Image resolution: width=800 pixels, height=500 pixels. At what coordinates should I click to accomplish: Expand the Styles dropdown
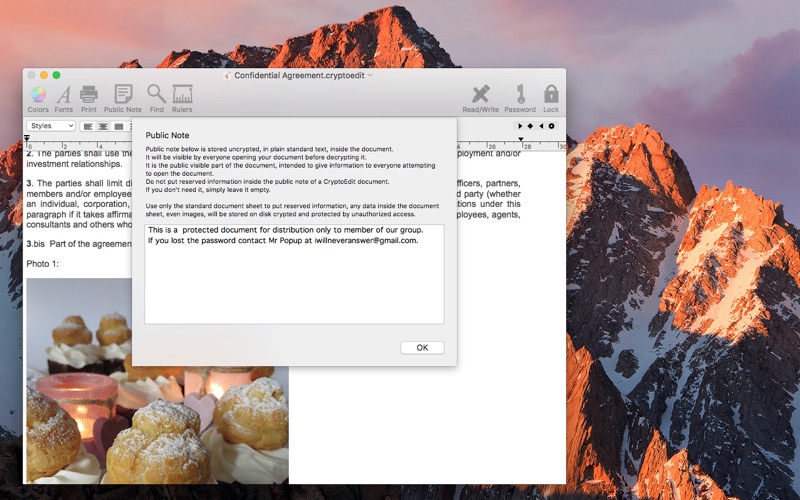tap(51, 126)
